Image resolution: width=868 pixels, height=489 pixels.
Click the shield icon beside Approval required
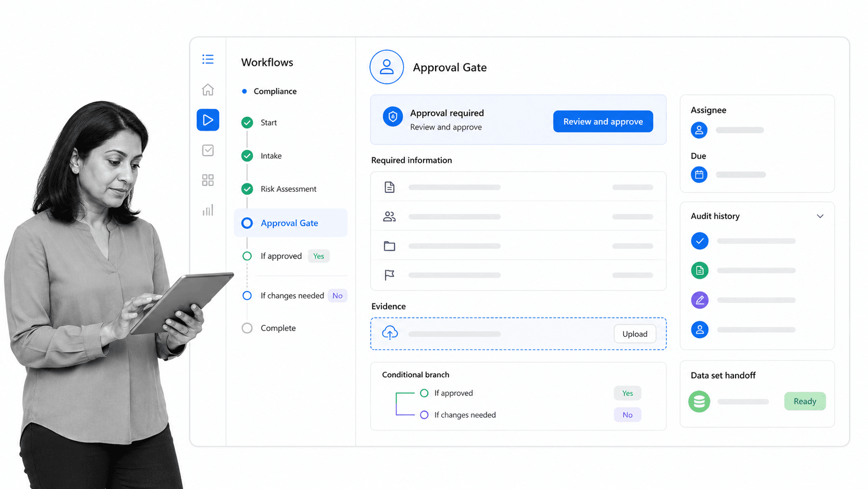tap(393, 117)
